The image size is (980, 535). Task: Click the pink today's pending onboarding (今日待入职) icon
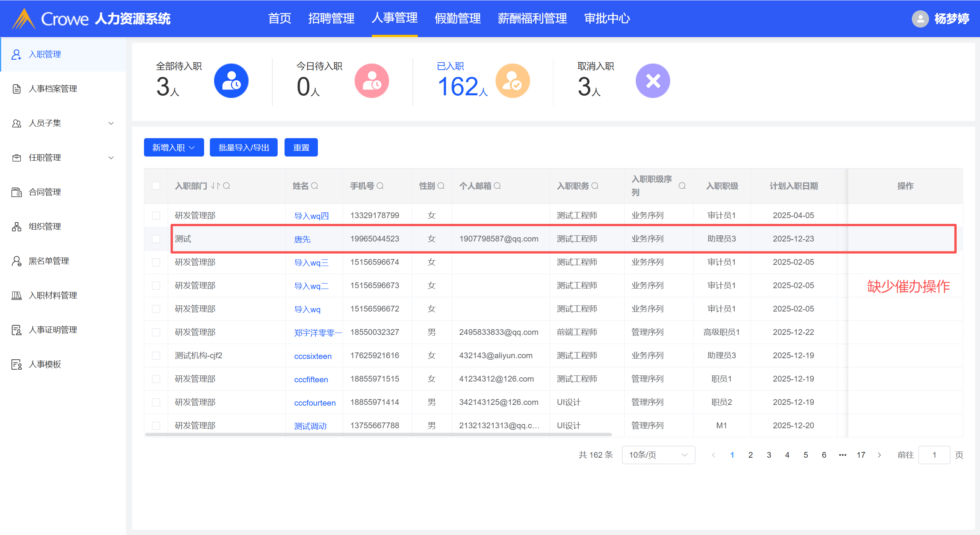pyautogui.click(x=371, y=81)
